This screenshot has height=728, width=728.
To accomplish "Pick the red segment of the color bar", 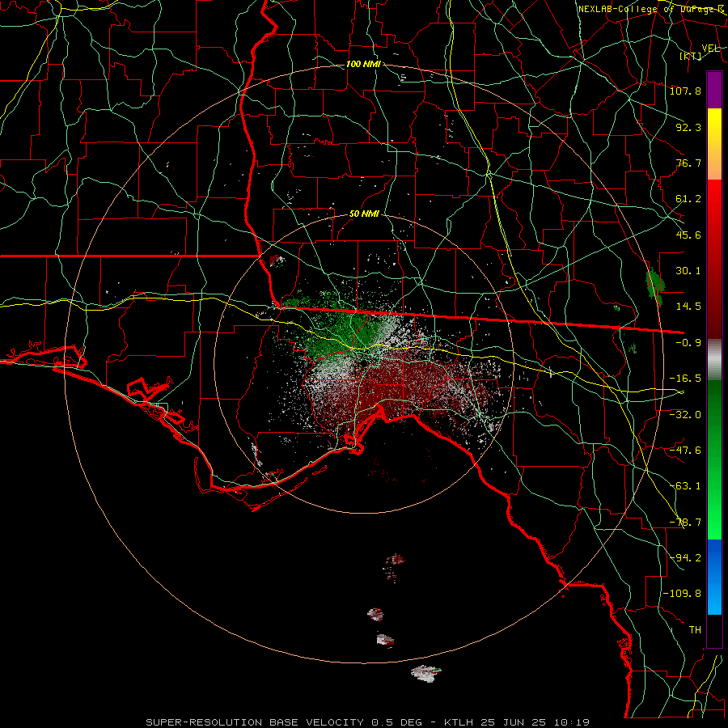I will 714,259.
